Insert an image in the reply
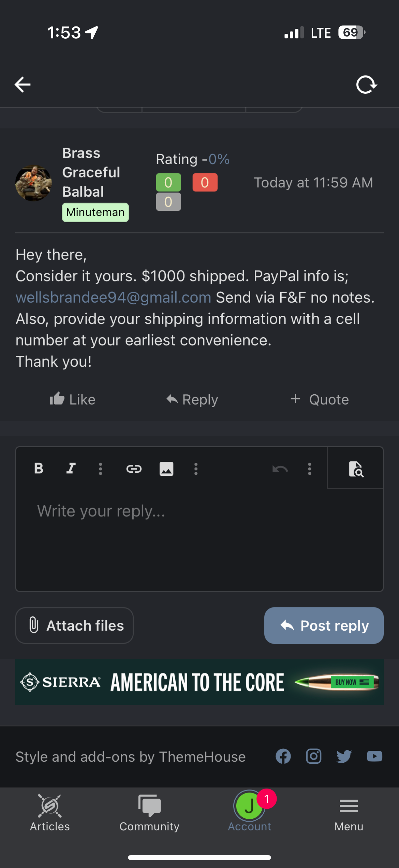Image resolution: width=399 pixels, height=868 pixels. [x=166, y=469]
